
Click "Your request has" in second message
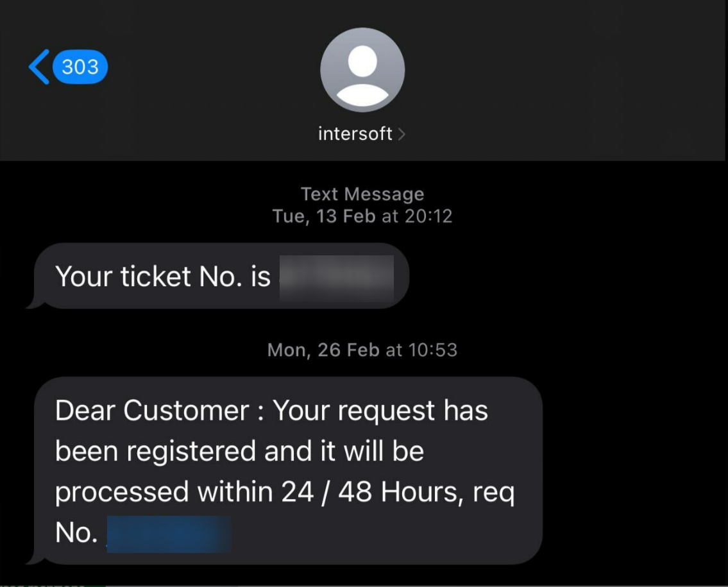(x=381, y=411)
